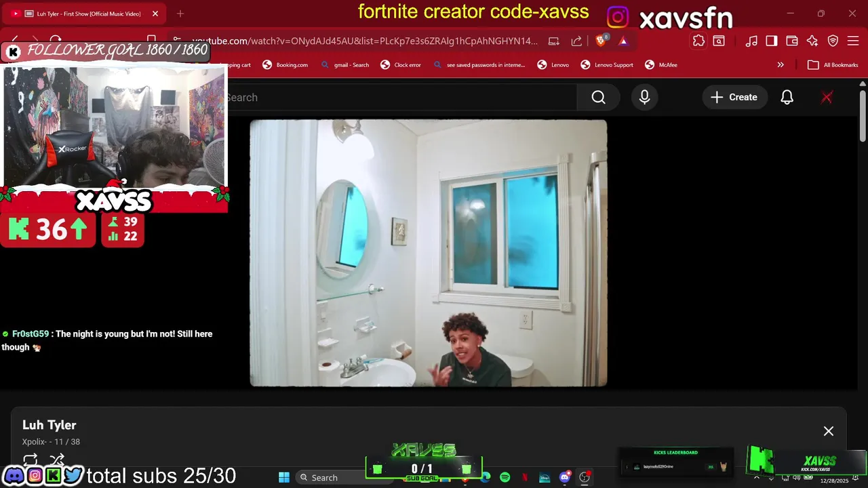
Task: Toggle the browser sidebar panel
Action: pos(772,41)
